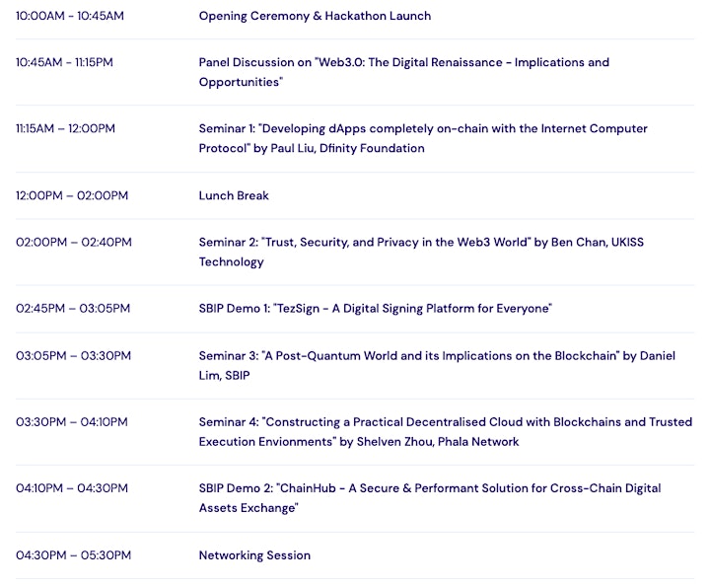
Task: Click the Opening Ceremony & Hackathon Launch entry
Action: coord(315,16)
